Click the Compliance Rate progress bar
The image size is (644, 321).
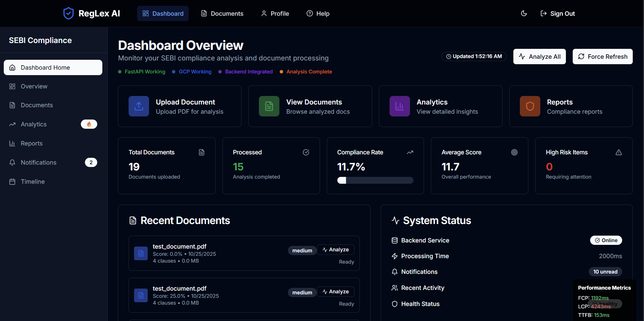[x=375, y=180]
